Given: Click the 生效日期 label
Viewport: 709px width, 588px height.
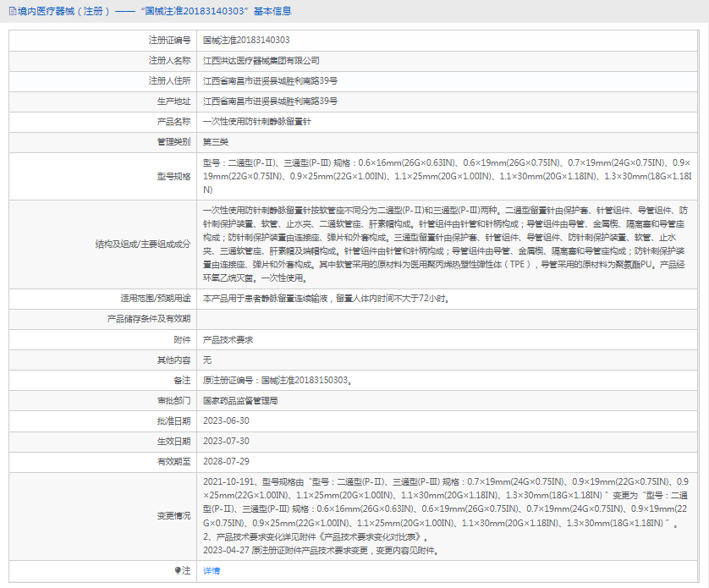Looking at the screenshot, I should coord(174,442).
